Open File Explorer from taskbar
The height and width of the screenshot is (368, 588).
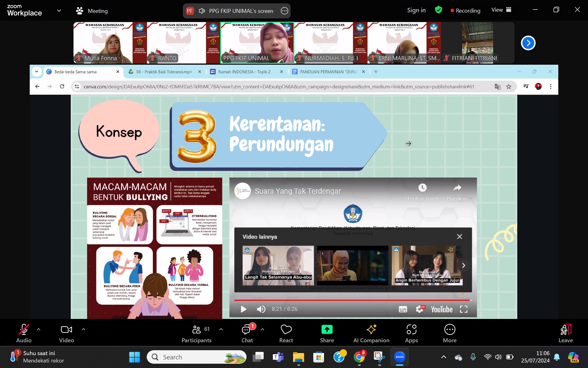click(298, 357)
